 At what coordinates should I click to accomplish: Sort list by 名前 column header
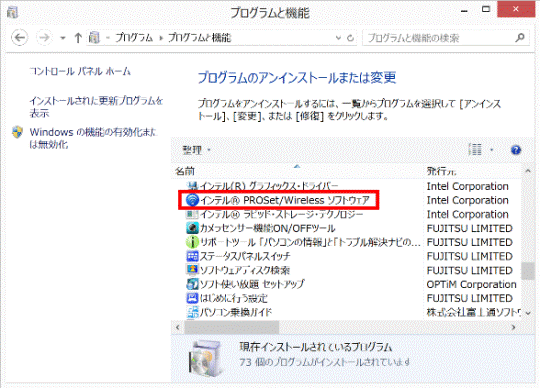click(185, 171)
